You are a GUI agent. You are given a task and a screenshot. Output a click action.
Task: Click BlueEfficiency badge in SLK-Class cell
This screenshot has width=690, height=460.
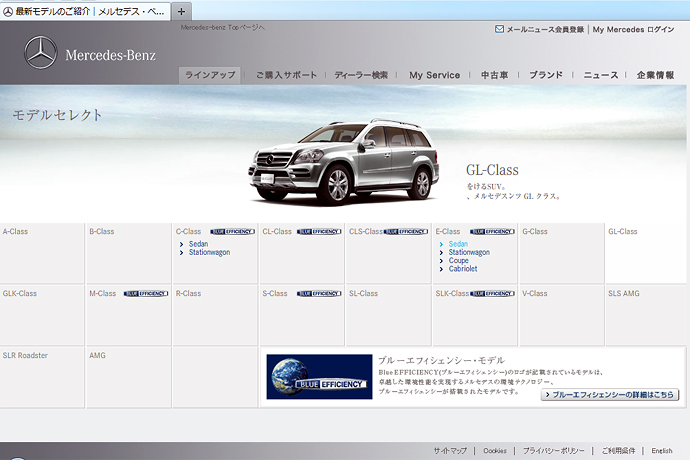tap(492, 294)
